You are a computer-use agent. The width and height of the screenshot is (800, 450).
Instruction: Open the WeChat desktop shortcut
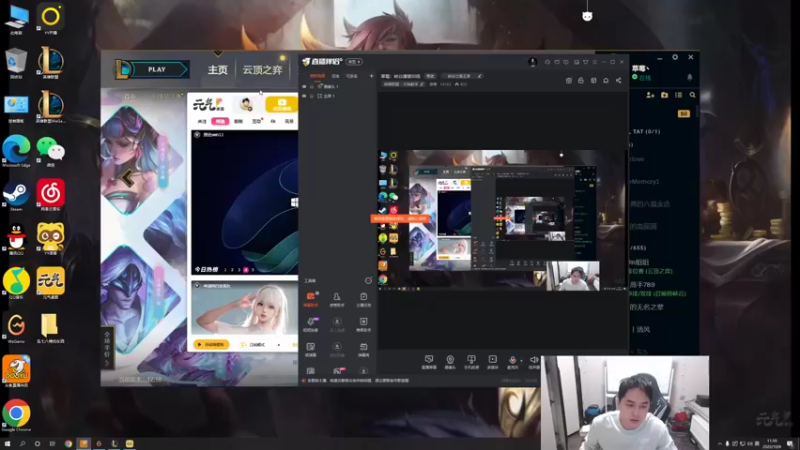point(51,151)
